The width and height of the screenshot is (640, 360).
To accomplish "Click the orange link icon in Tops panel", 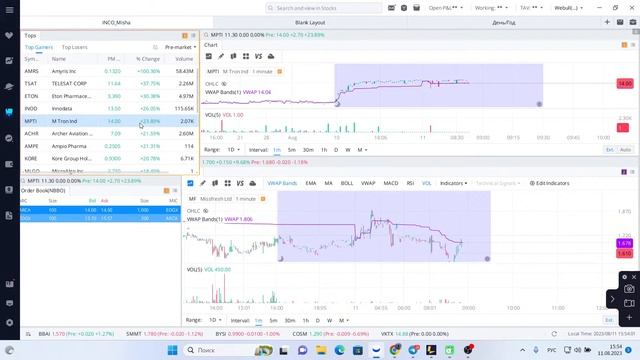I will (185, 36).
